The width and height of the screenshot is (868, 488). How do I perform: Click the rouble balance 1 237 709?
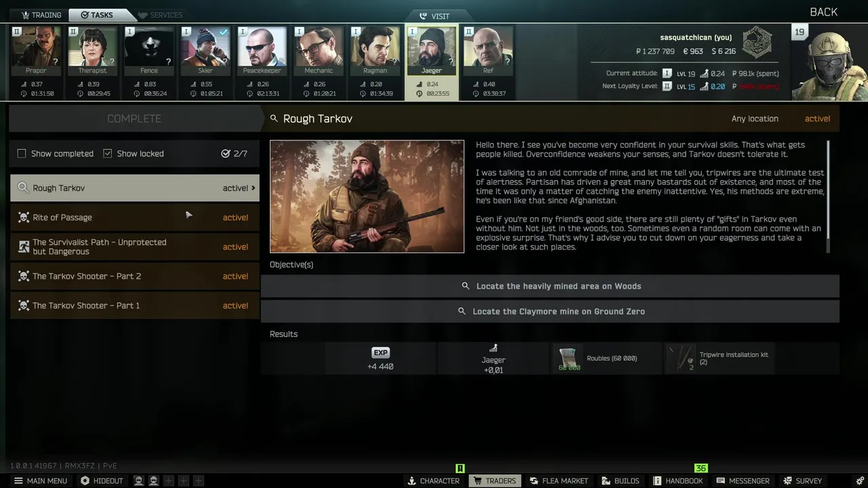click(x=655, y=52)
